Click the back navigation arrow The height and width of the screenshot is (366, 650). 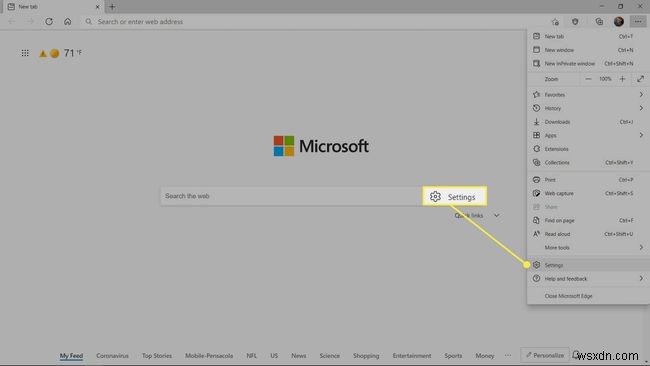12,22
